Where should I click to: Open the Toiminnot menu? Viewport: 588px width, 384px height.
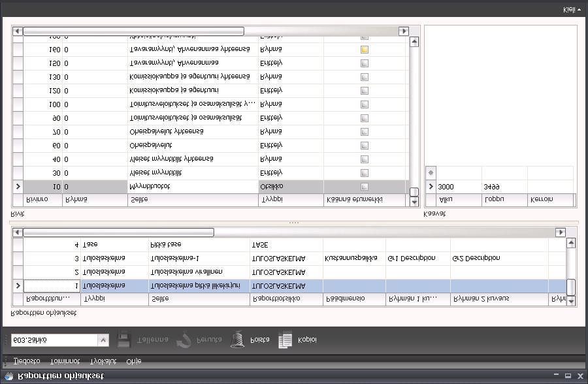pos(65,361)
